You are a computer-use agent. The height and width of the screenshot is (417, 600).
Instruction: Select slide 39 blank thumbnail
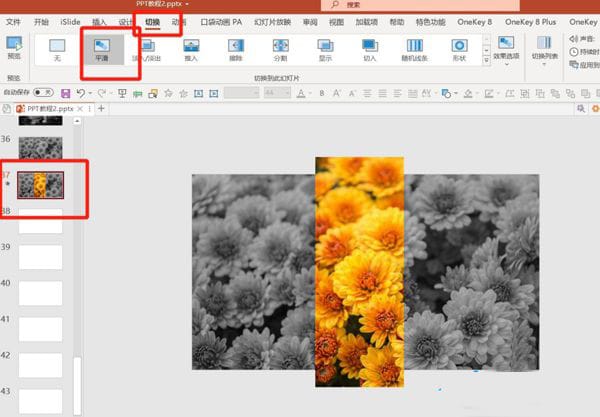pyautogui.click(x=41, y=257)
